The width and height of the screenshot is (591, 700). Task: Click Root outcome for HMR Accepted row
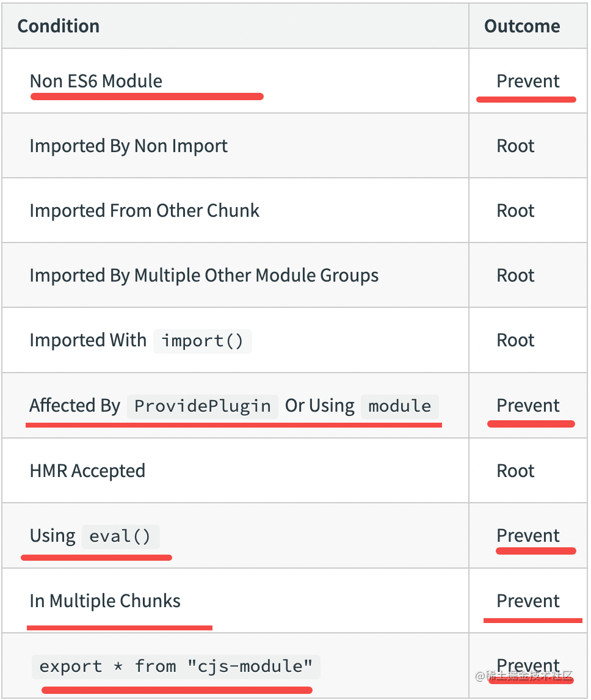point(515,471)
